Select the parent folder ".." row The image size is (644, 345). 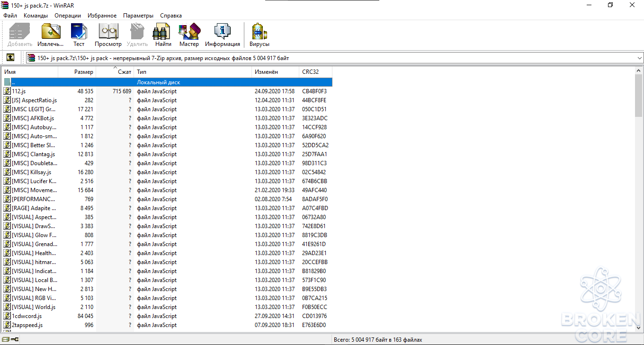[x=167, y=82]
